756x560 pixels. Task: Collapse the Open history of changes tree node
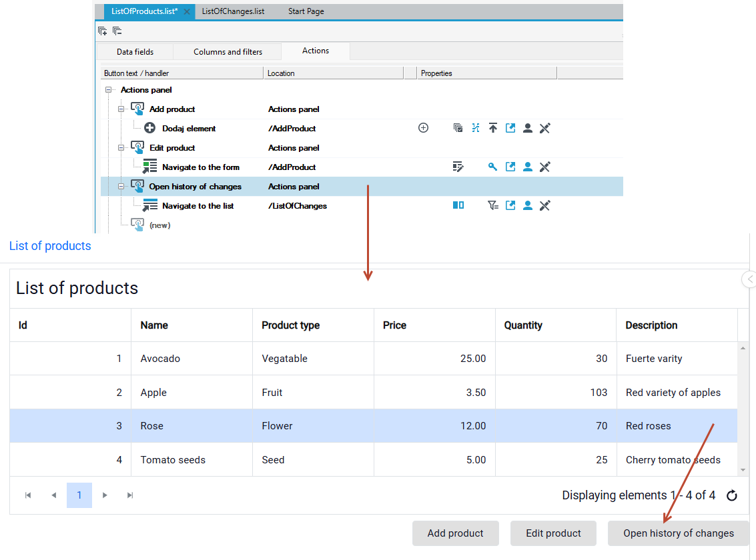121,187
